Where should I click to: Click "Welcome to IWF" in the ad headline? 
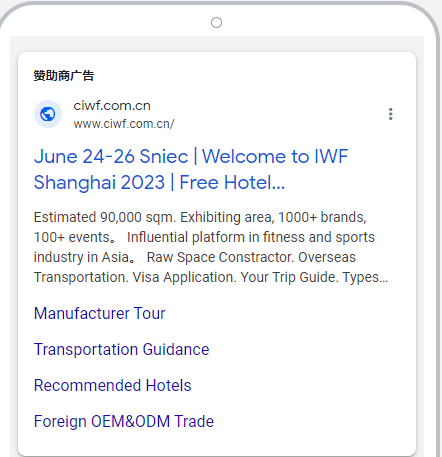point(275,157)
